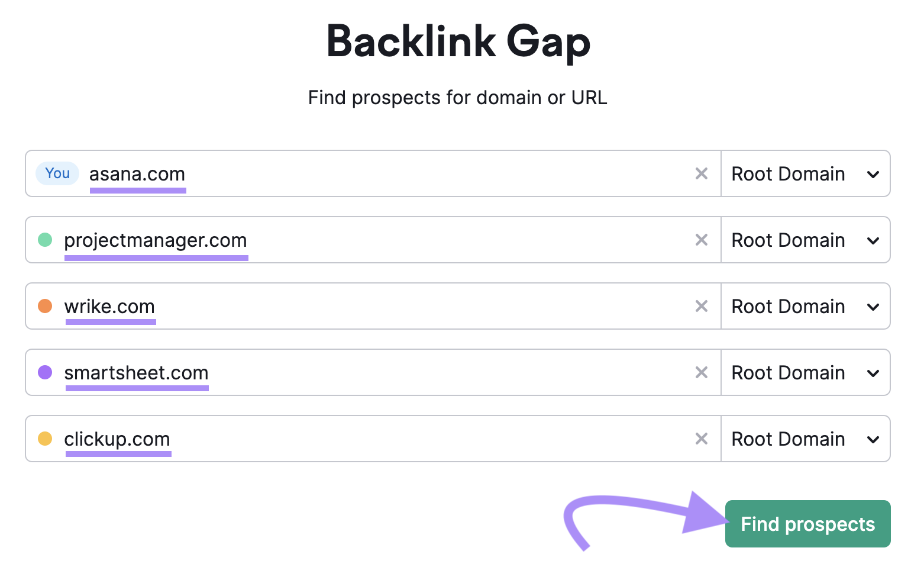This screenshot has height=567, width=924.
Task: Delete smartsheet.com entry via the X icon
Action: [702, 372]
